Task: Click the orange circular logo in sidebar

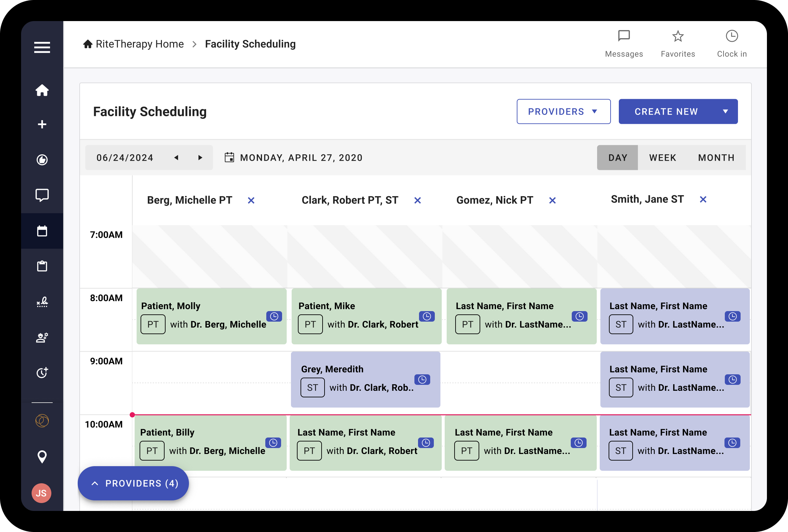Action: tap(42, 421)
